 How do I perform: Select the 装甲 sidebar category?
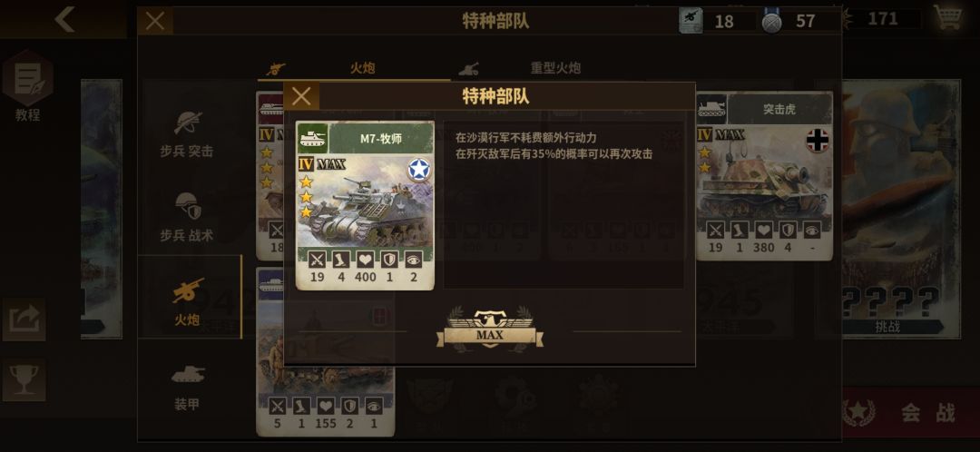point(187,387)
